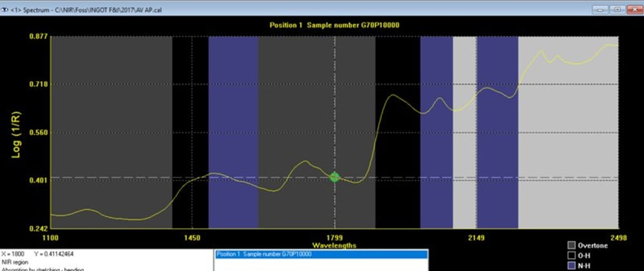Click the 'O-H' legend label

[585, 256]
